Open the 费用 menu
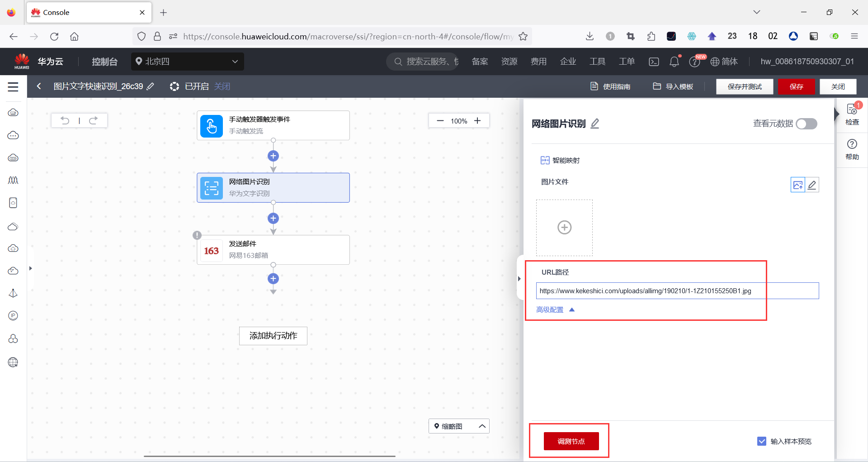This screenshot has height=462, width=868. click(x=538, y=62)
